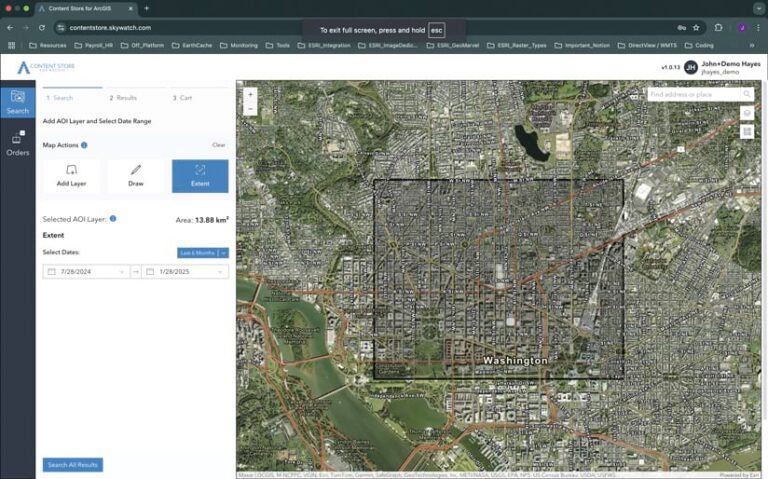Image resolution: width=768 pixels, height=479 pixels.
Task: Click the start date calendar icon
Action: click(51, 271)
